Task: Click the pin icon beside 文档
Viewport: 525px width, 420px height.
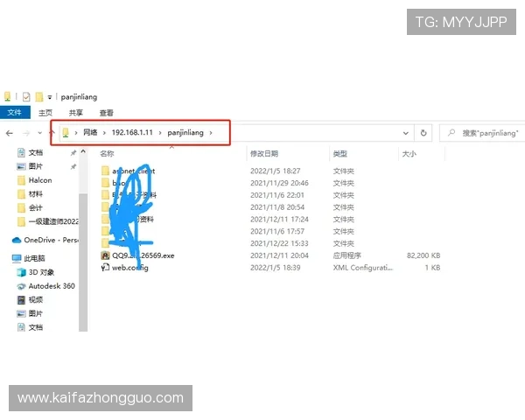Action: click(x=73, y=153)
